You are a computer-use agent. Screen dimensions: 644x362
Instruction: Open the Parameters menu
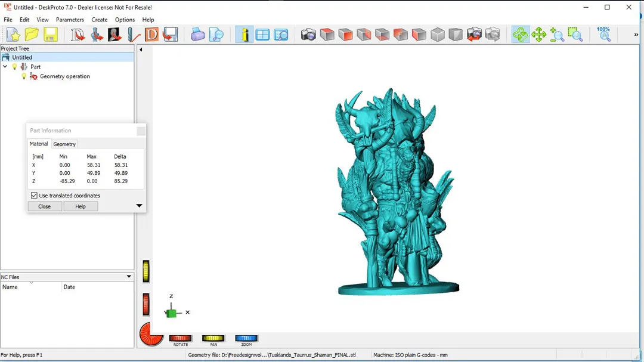70,20
